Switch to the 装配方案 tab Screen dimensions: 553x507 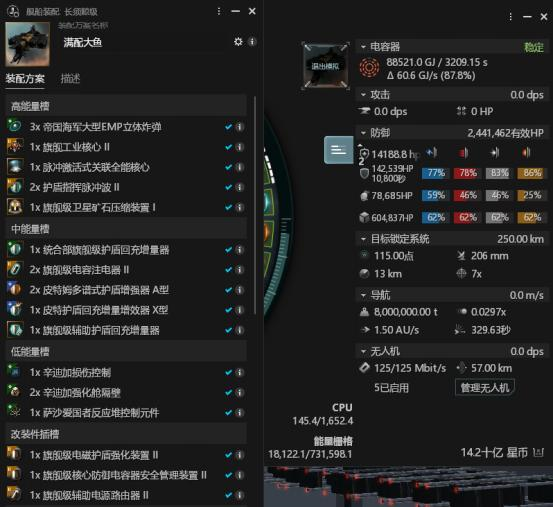[25, 78]
